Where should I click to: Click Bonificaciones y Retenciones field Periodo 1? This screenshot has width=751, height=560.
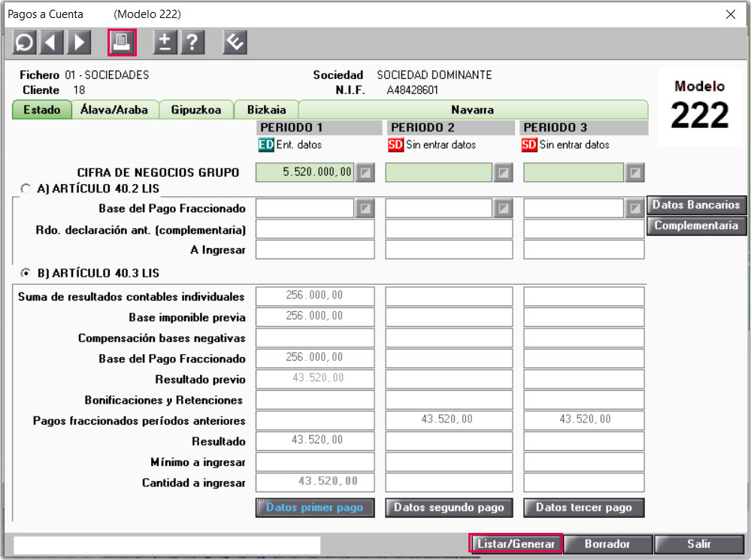pos(315,400)
